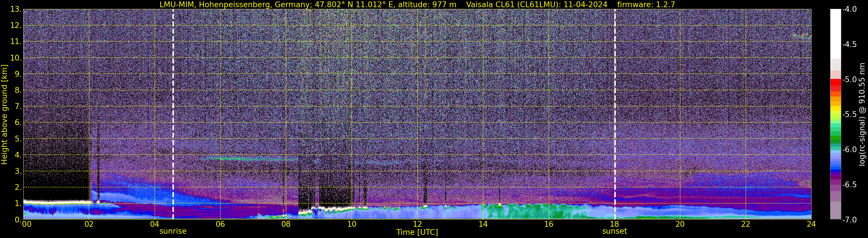Image resolution: width=868 pixels, height=238 pixels.
Task: Click the 7 km height tick label
Action: point(18,107)
